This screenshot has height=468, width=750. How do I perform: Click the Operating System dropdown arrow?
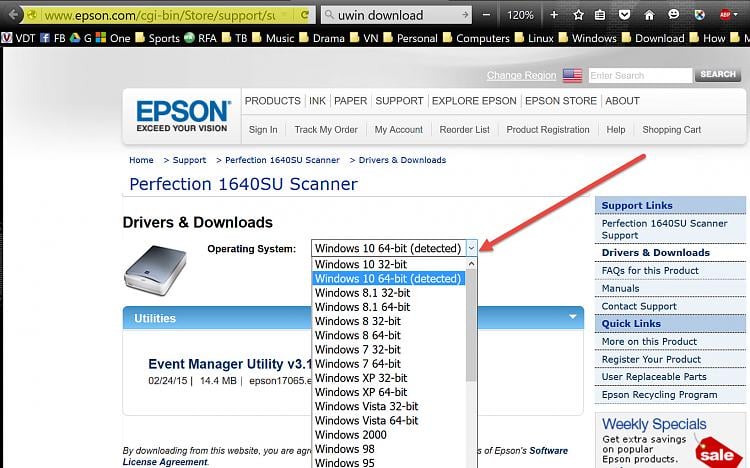pos(471,248)
